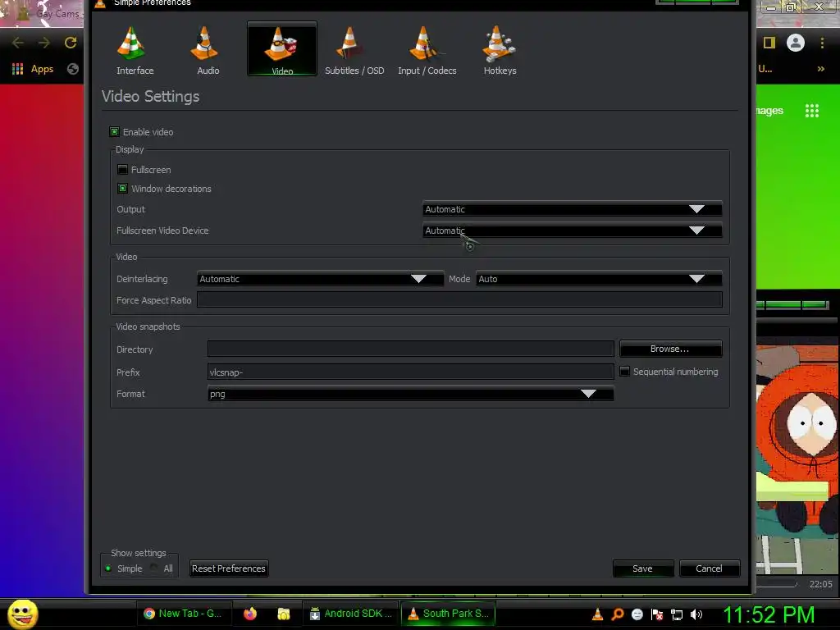Screen dimensions: 840x630
Task: Click Reset Preferences
Action: (x=229, y=568)
